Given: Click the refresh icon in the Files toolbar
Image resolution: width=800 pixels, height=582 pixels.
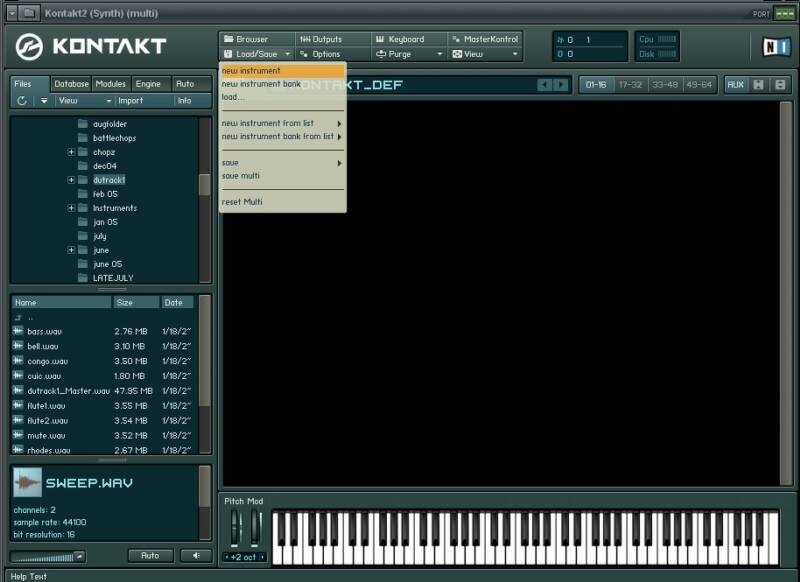Looking at the screenshot, I should tap(21, 100).
